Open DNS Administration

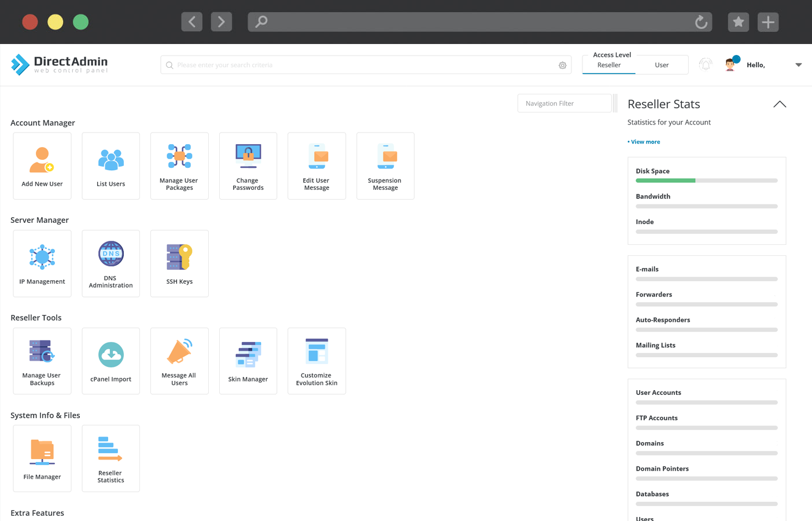[110, 263]
